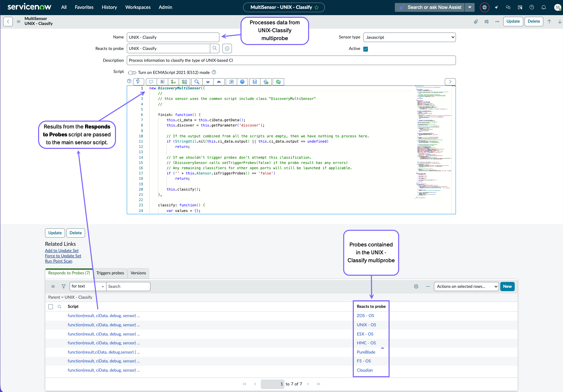This screenshot has height=392, width=563.
Task: Expand the script editor side panel chevron
Action: 450,82
